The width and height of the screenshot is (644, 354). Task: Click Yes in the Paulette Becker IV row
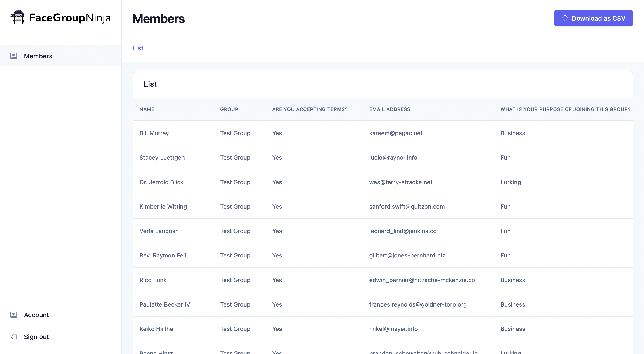point(277,304)
